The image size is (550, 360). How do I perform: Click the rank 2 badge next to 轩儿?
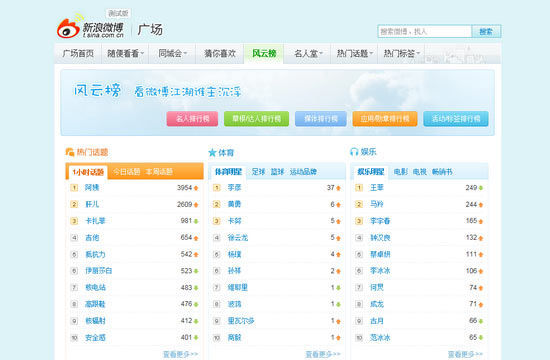click(x=74, y=204)
